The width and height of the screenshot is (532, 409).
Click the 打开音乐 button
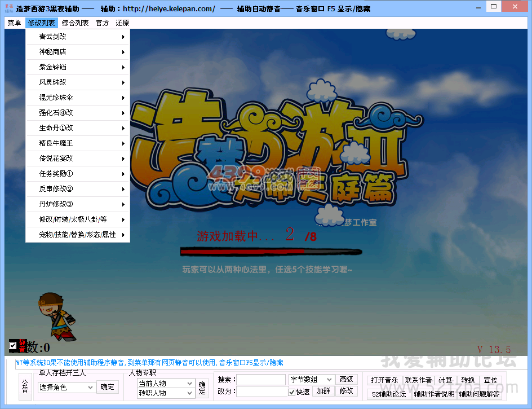(385, 380)
